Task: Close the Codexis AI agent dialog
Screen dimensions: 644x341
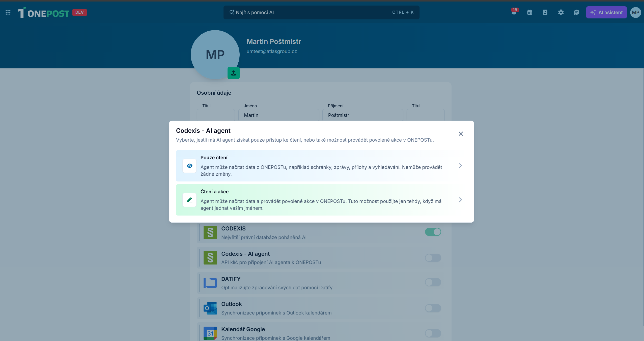Action: pos(461,134)
